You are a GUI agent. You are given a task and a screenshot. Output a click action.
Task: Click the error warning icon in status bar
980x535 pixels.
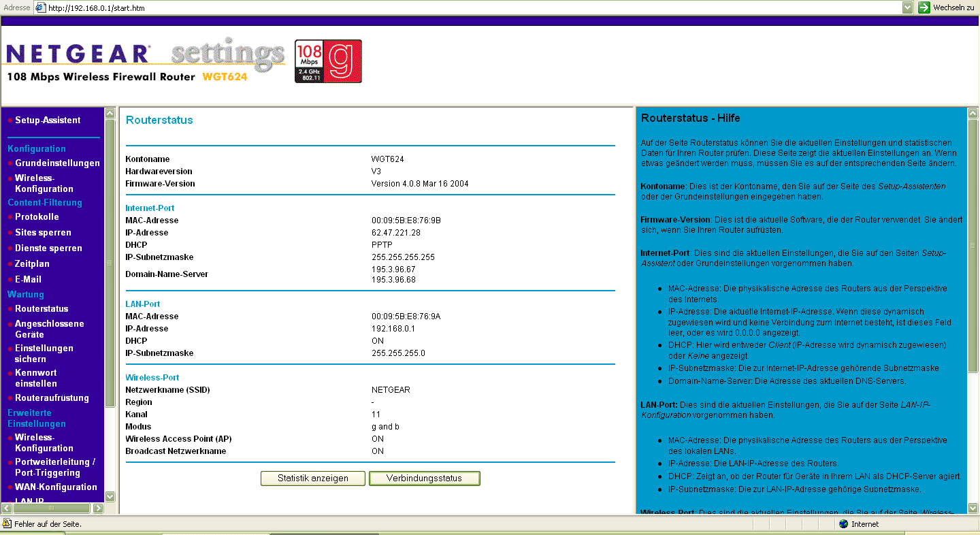(7, 523)
